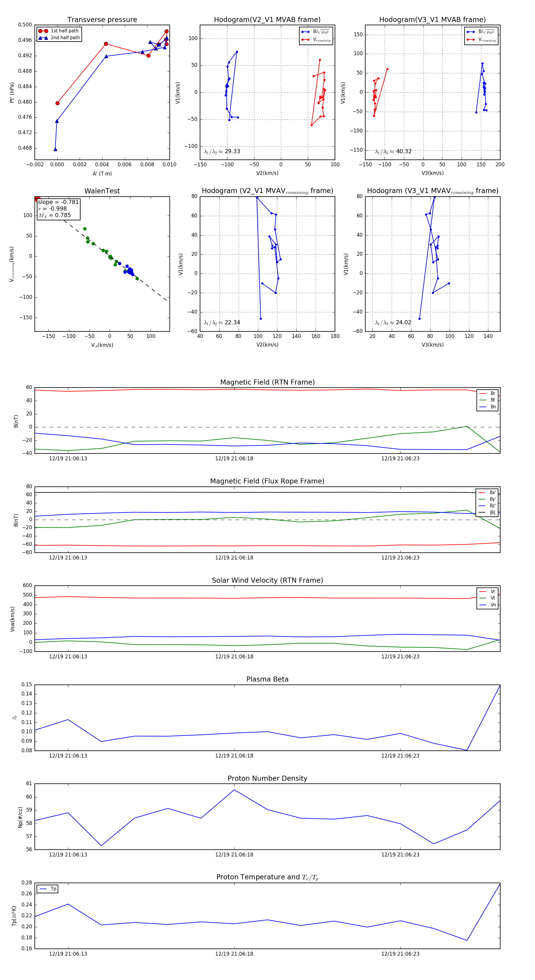Click the proton density peak at 21:06:18
Screen dimensions: 535x980
pos(234,790)
